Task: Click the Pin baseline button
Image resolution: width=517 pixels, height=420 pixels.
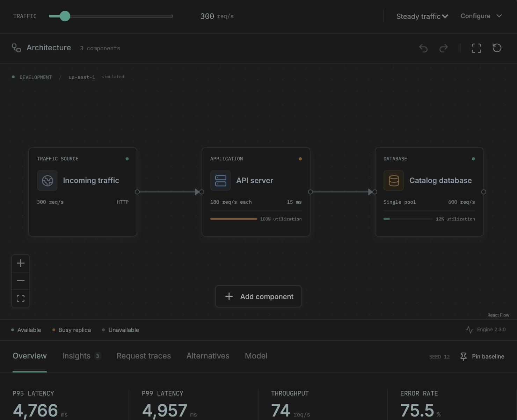Action: point(482,356)
